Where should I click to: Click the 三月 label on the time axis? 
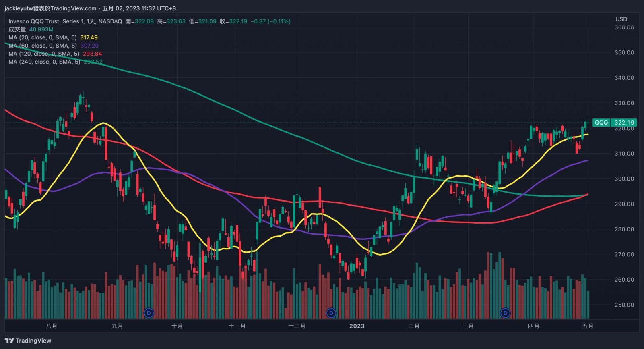click(x=468, y=326)
